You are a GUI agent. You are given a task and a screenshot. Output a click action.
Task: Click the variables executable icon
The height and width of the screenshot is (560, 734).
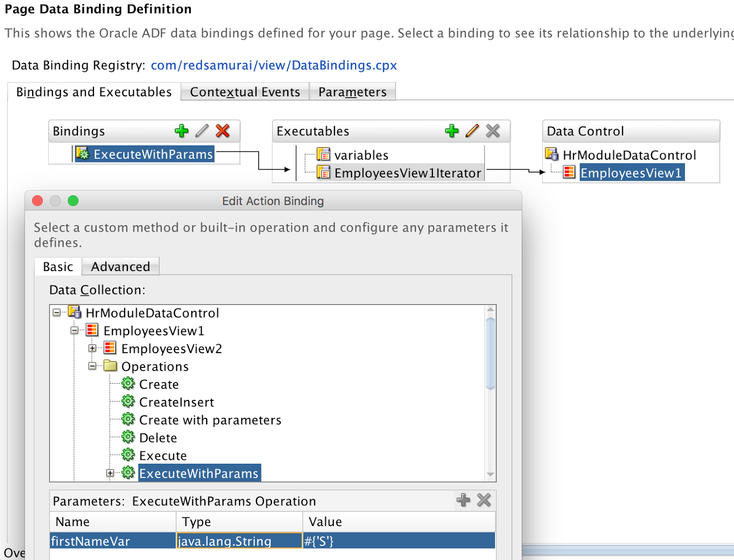click(x=323, y=155)
